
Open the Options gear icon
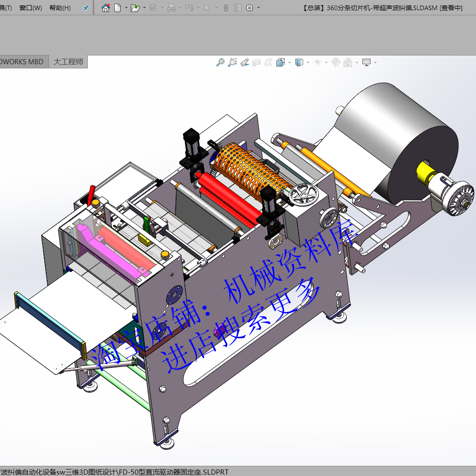tap(250, 7)
